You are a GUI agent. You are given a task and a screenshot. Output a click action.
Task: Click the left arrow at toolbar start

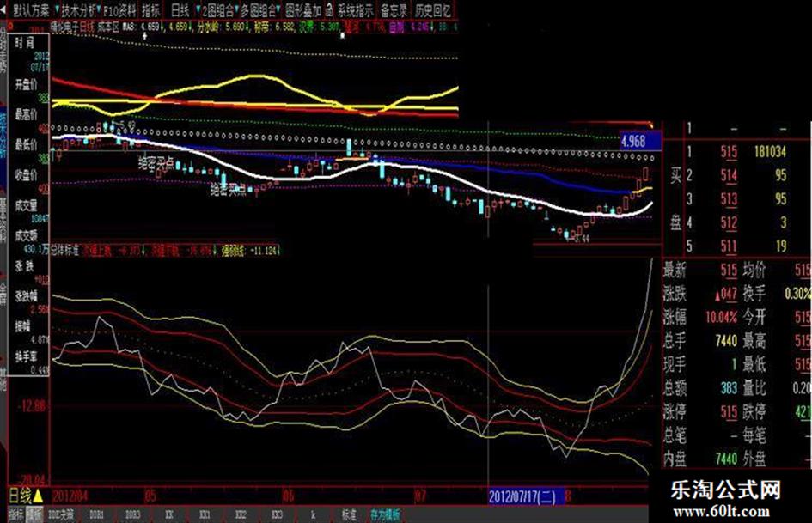pyautogui.click(x=3, y=9)
